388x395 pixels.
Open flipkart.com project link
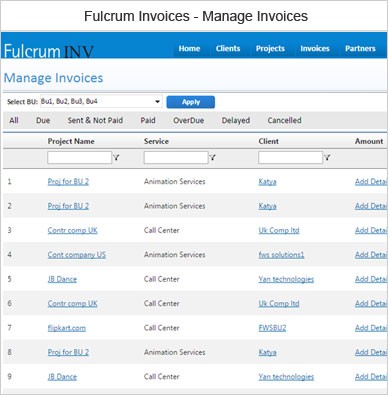(67, 328)
